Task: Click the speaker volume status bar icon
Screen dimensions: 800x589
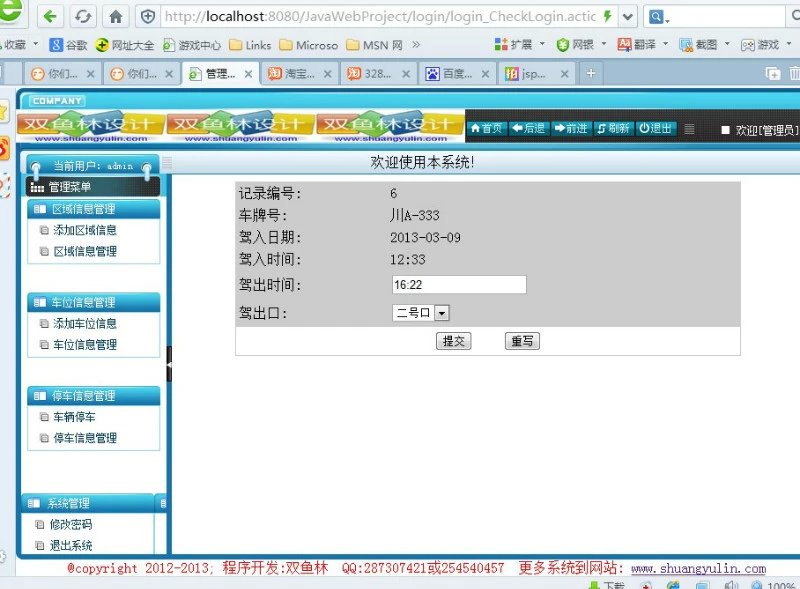Action: coord(732,585)
